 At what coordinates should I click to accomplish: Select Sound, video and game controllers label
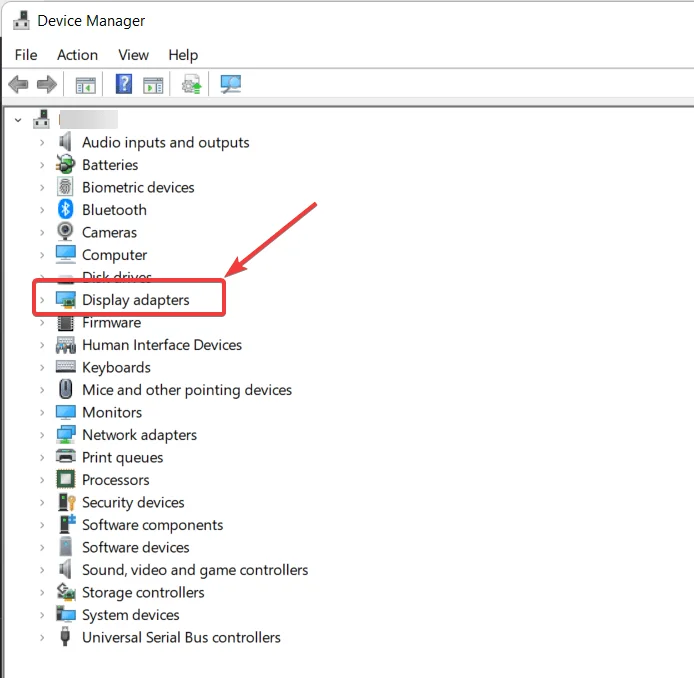click(x=195, y=570)
